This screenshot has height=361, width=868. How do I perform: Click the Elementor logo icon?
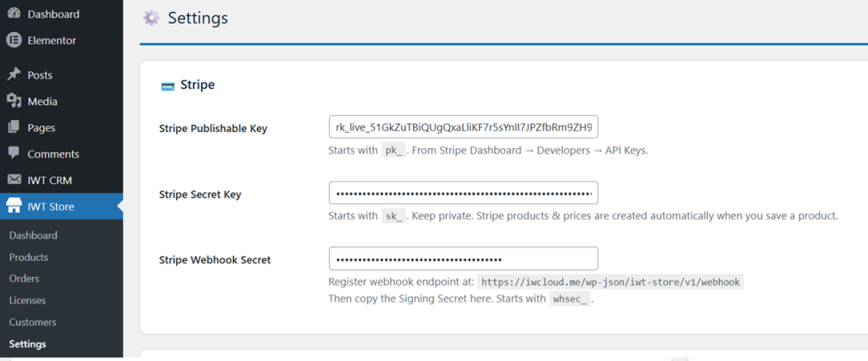point(14,40)
